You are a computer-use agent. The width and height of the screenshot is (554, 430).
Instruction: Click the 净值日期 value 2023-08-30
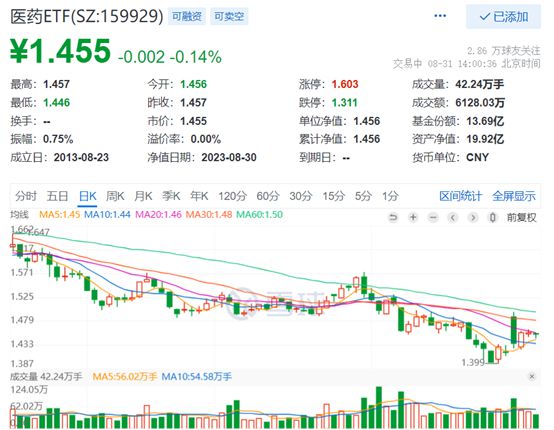point(229,157)
